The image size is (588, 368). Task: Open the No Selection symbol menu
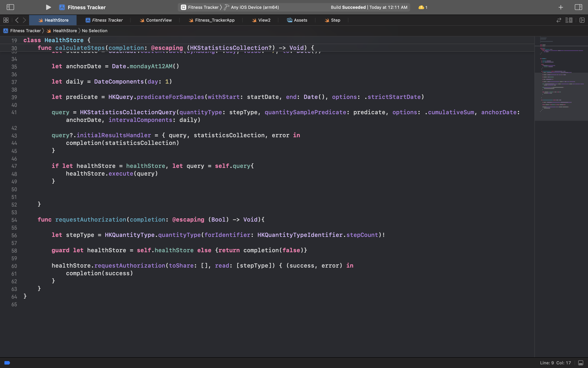(95, 31)
